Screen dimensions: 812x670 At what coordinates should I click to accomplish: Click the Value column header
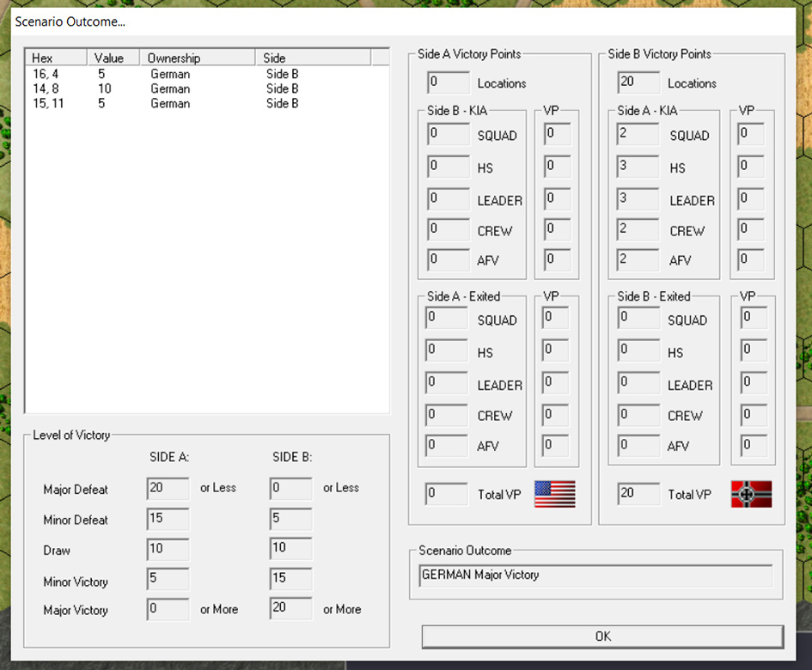coord(113,58)
